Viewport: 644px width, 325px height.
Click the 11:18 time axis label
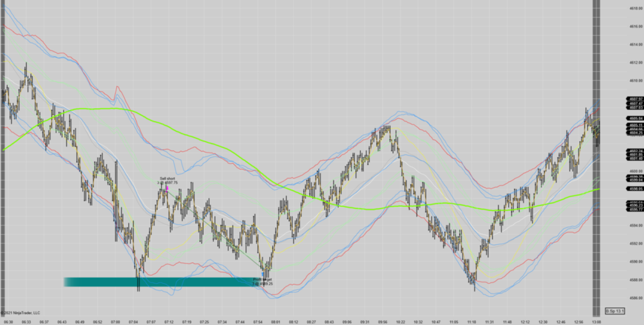471,321
